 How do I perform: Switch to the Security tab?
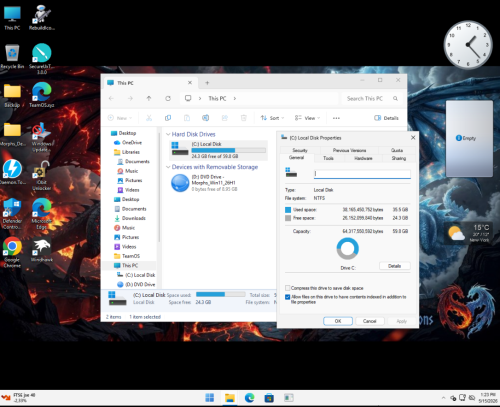click(300, 150)
